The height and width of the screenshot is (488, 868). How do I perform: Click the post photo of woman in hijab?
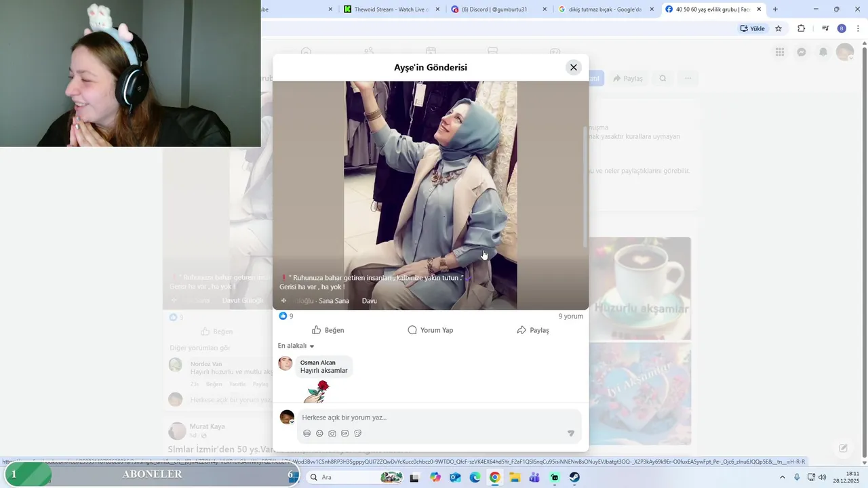click(x=430, y=195)
